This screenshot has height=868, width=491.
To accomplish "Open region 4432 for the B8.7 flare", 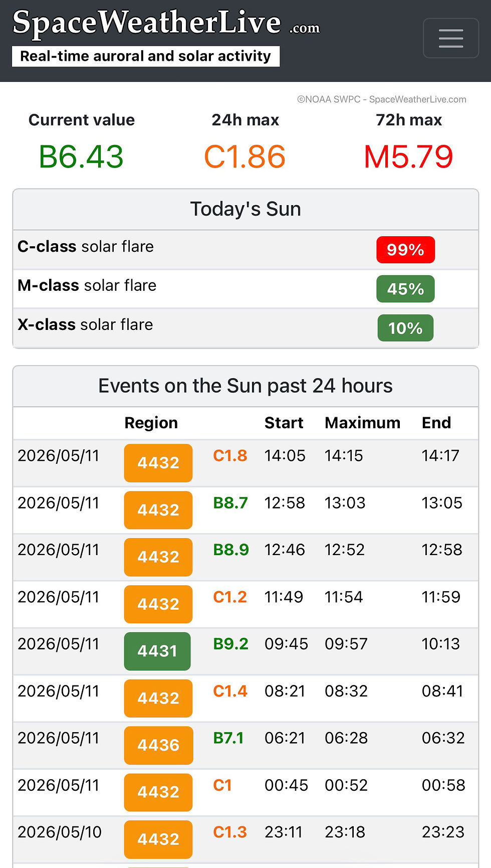I will point(158,510).
